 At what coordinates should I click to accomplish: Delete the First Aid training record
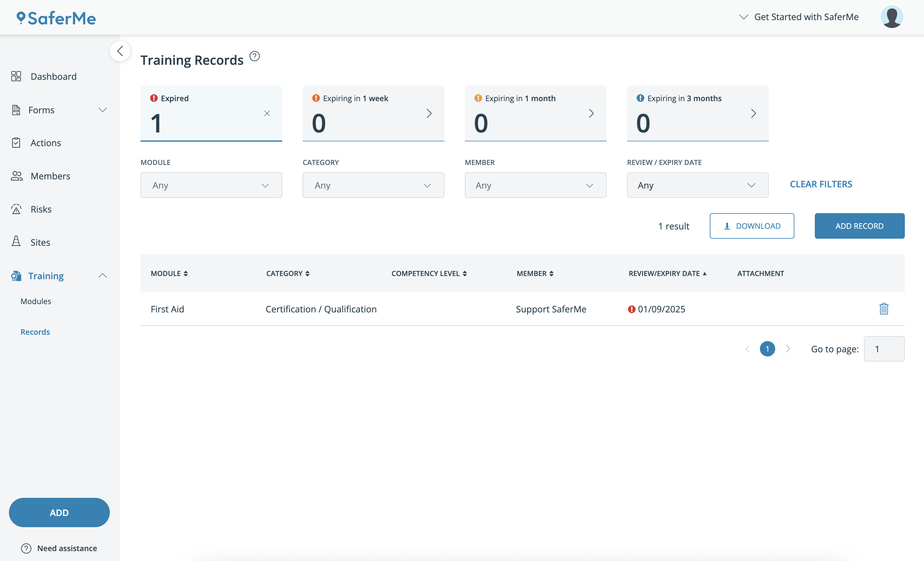(883, 309)
